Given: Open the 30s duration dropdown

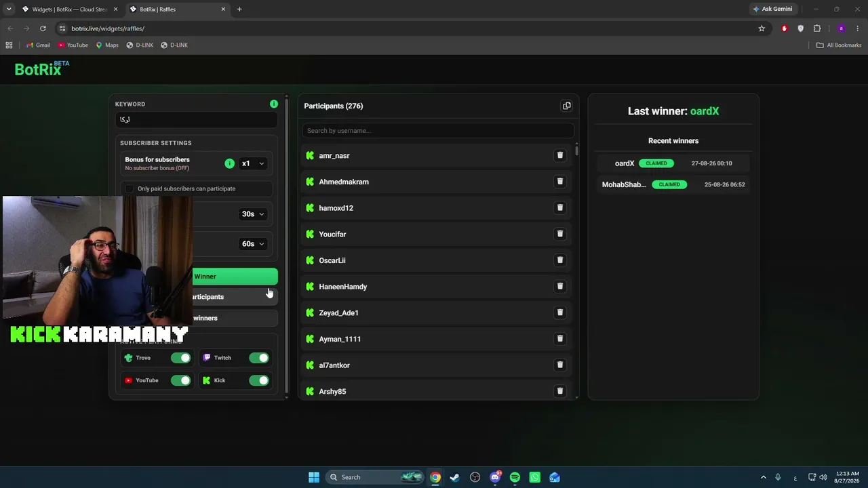Looking at the screenshot, I should point(253,214).
